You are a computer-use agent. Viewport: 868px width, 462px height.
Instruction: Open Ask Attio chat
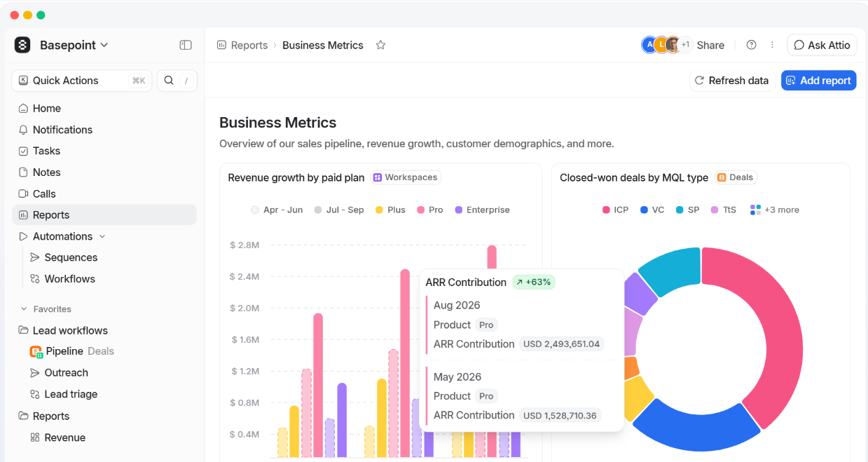[x=822, y=45]
